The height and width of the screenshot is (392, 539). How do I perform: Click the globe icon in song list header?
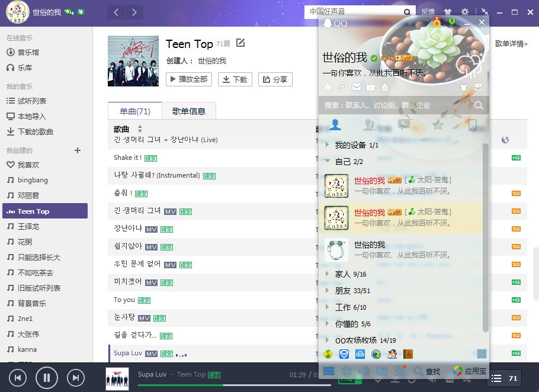(505, 140)
